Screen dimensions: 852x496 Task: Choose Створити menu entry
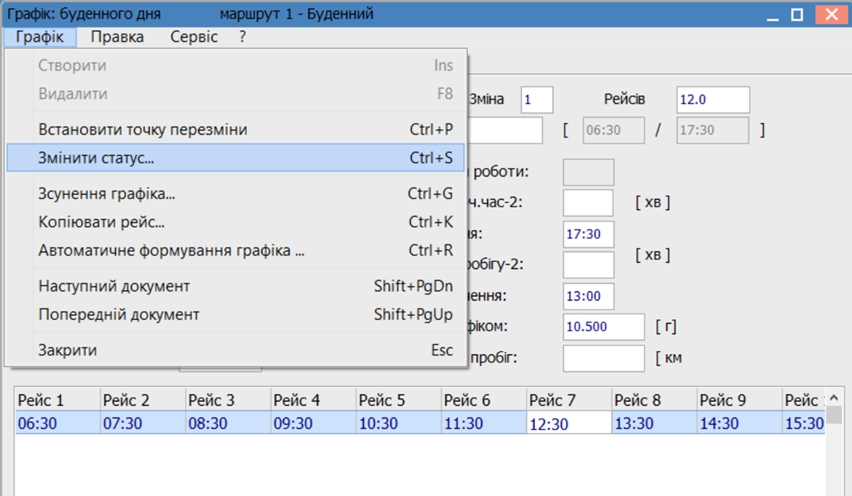point(236,66)
